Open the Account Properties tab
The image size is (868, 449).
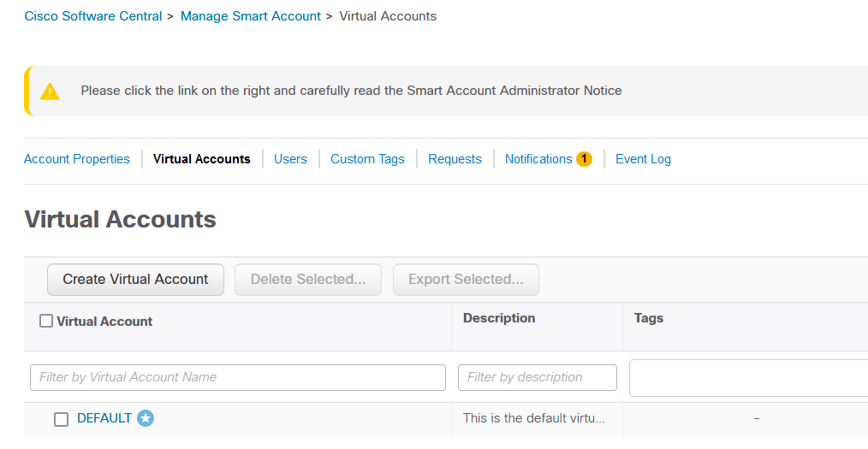click(x=77, y=159)
